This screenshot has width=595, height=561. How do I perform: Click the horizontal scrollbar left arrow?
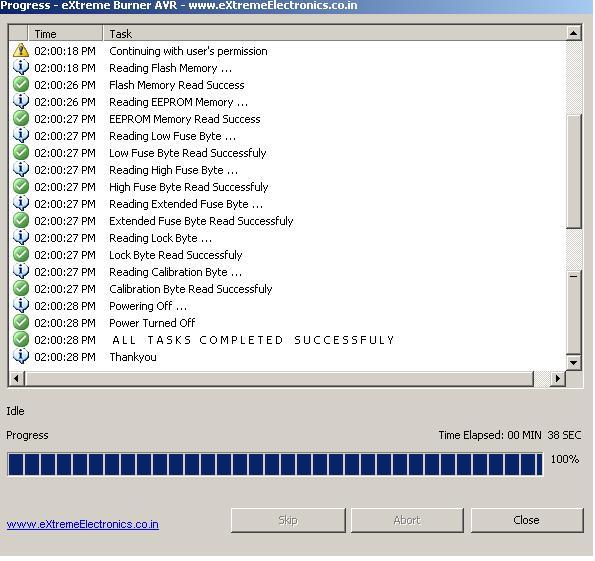[16, 378]
